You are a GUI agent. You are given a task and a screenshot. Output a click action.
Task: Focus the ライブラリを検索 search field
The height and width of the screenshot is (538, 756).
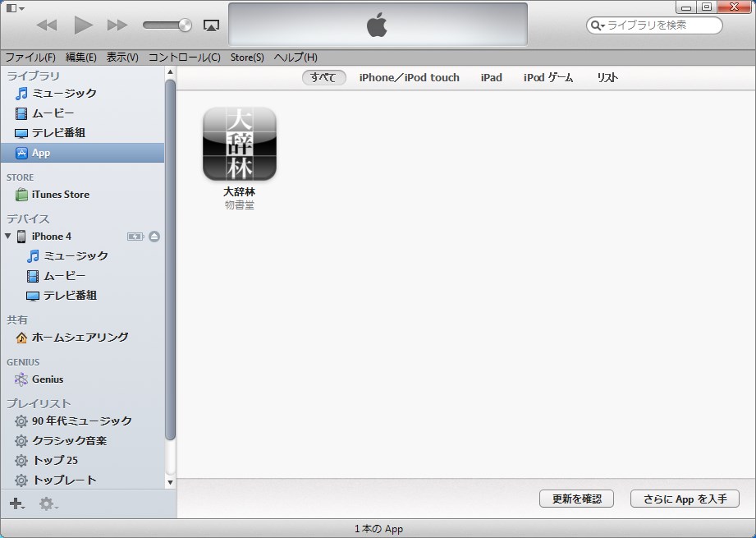[654, 25]
